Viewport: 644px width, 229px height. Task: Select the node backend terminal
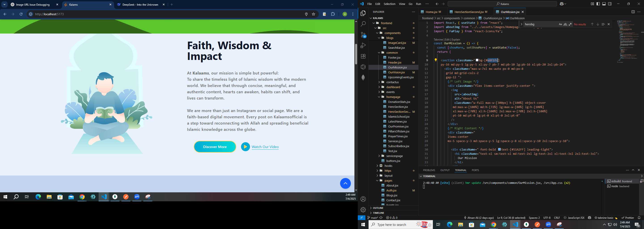(x=622, y=186)
